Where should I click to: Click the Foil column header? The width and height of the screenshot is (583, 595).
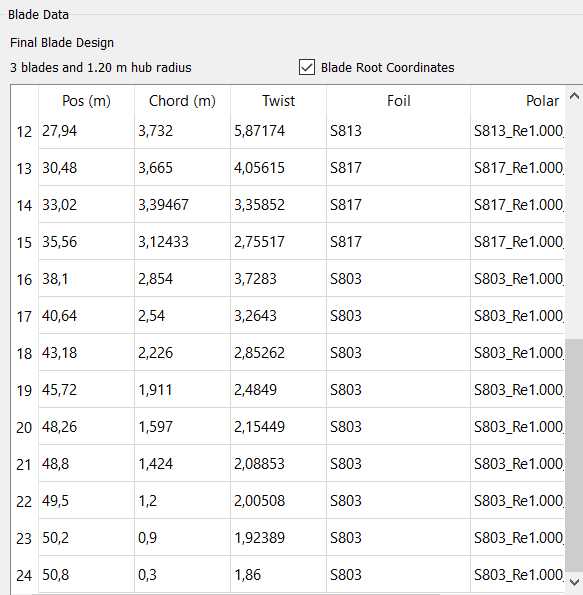(398, 101)
